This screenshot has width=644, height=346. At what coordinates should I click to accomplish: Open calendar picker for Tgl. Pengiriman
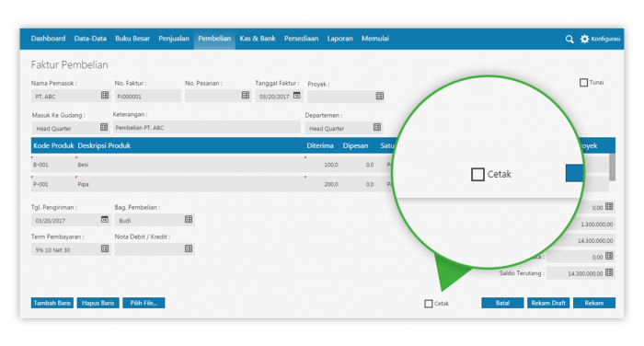105,219
